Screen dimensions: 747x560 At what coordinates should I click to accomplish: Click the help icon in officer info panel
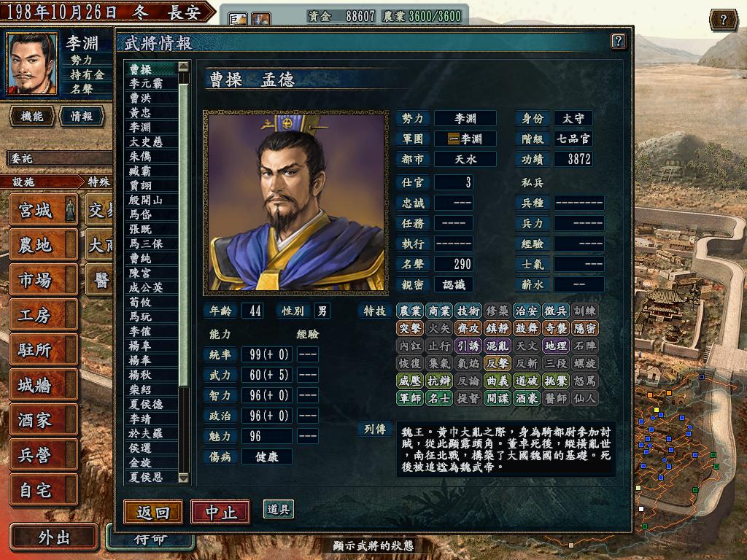coord(618,41)
